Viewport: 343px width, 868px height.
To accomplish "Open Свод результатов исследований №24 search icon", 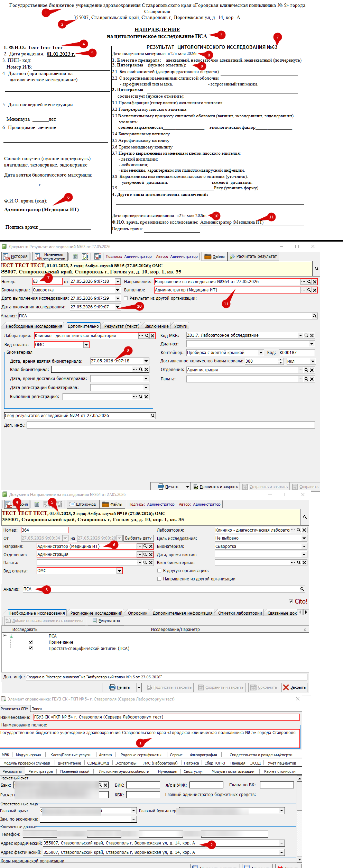I will tap(153, 416).
